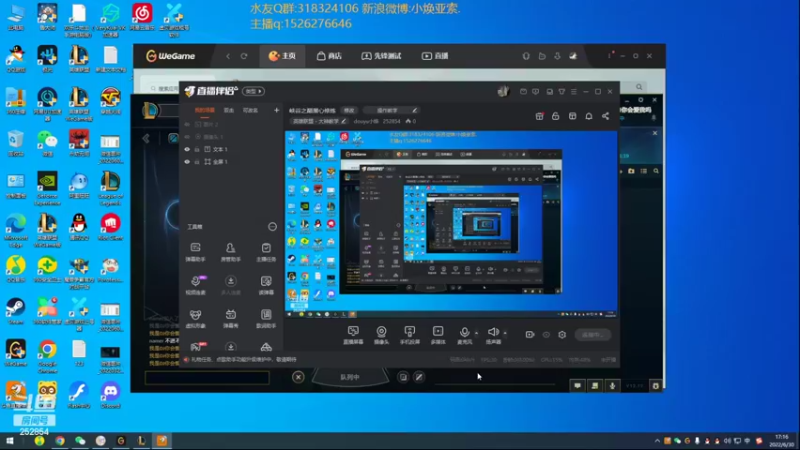Click the grey start streaming pill button

coord(592,335)
